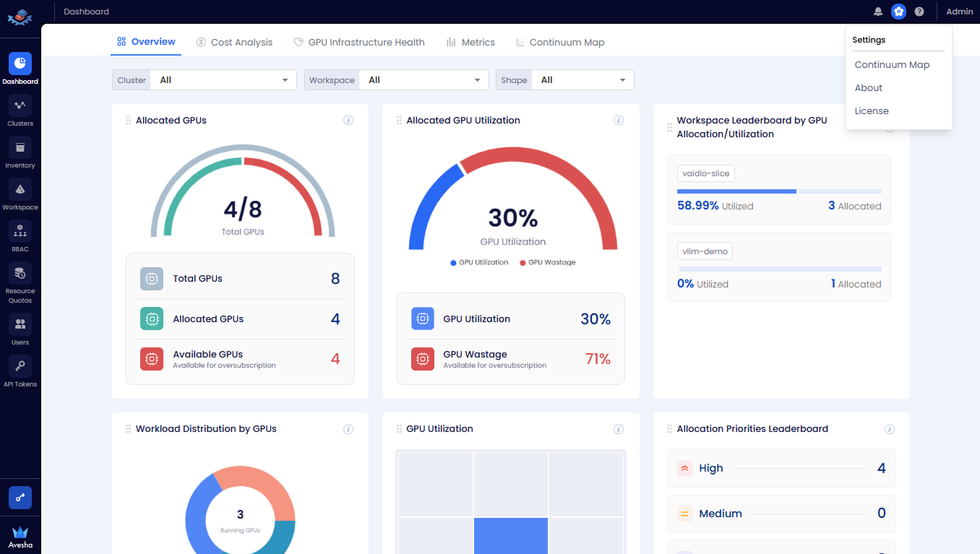
Task: Expand the Shape filter dropdown
Action: pos(583,80)
